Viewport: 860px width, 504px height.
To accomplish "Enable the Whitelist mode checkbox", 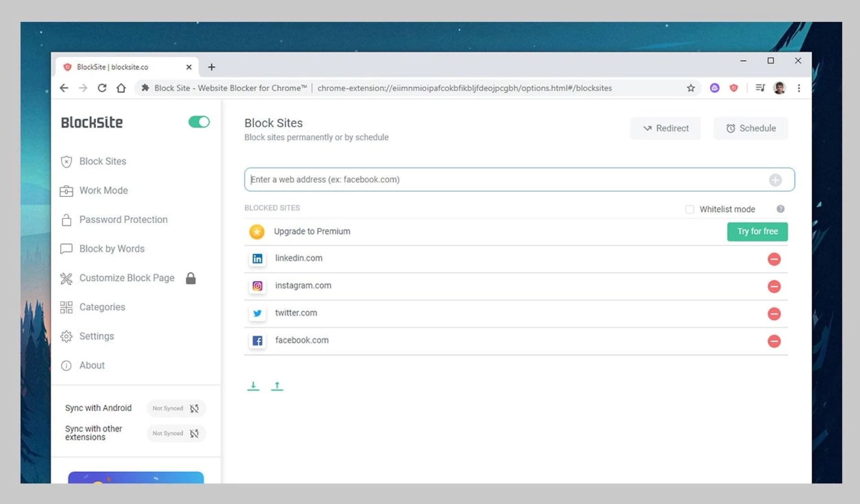I will (x=689, y=209).
